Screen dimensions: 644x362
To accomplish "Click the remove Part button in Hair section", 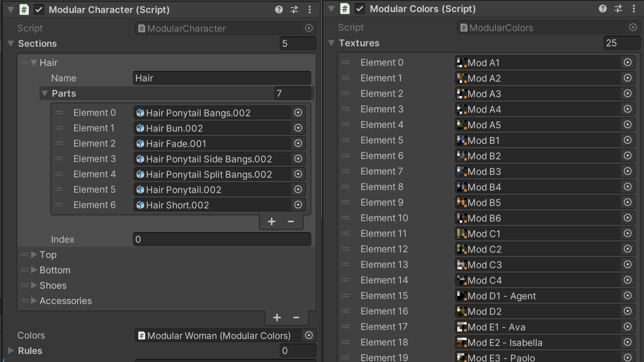I will pos(290,221).
